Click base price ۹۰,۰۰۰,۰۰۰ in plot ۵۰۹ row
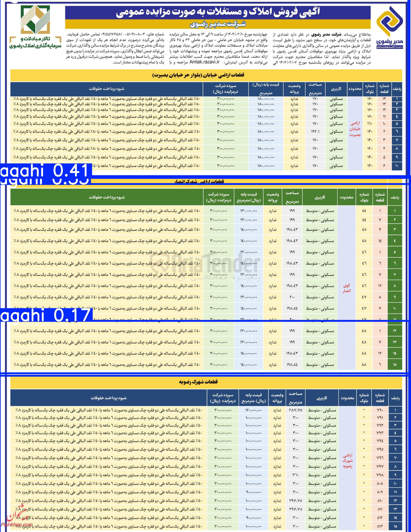 coord(254,492)
